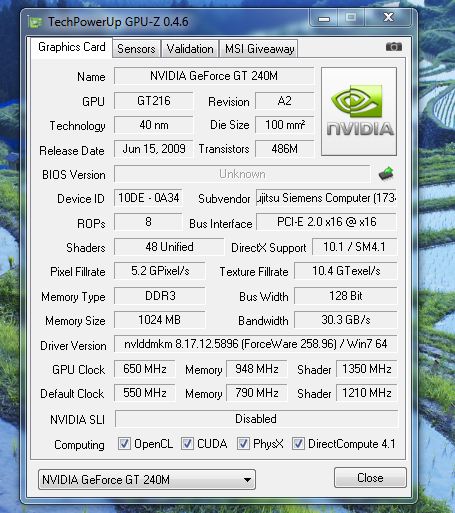Click the Name field NVIDIA GeForce GT 240M
The image size is (455, 513).
(x=214, y=76)
